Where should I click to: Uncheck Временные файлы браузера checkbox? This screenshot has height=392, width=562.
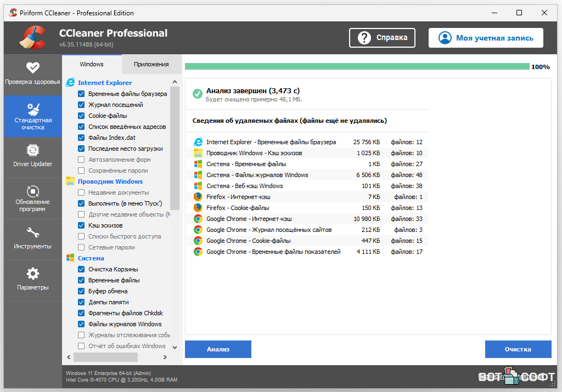click(x=81, y=94)
